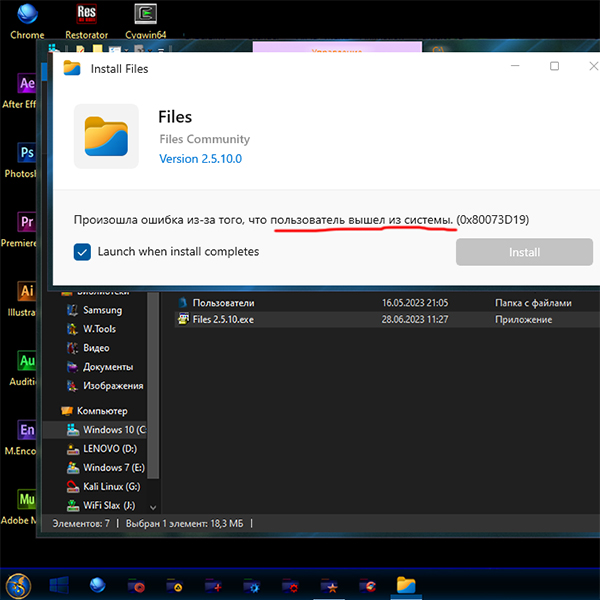Click the Install Files title bar icon

coord(72,68)
